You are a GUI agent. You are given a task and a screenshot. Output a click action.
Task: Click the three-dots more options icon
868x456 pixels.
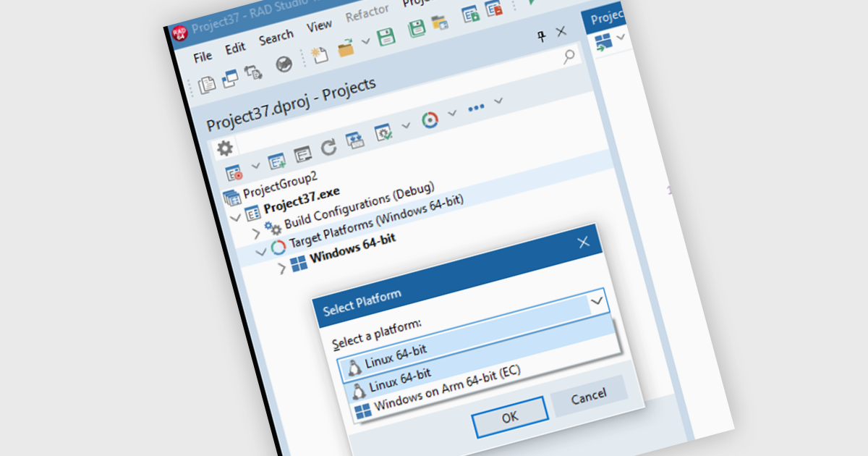pyautogui.click(x=476, y=107)
